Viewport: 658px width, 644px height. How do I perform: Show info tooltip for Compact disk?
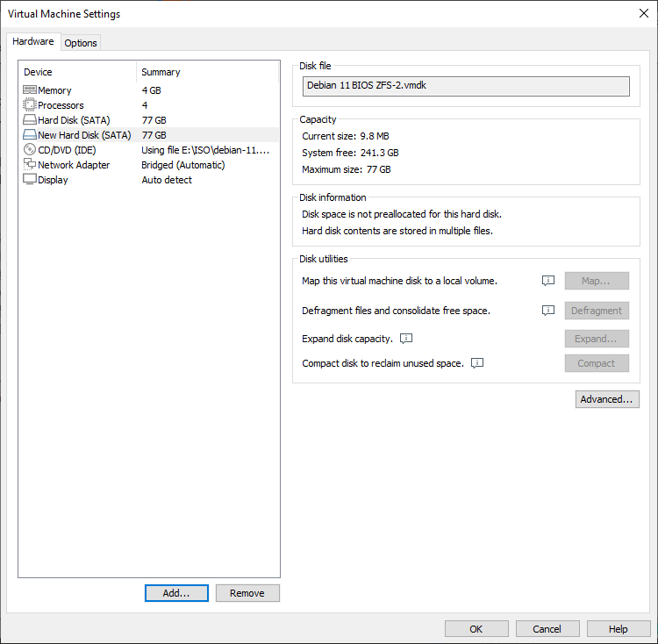(477, 363)
